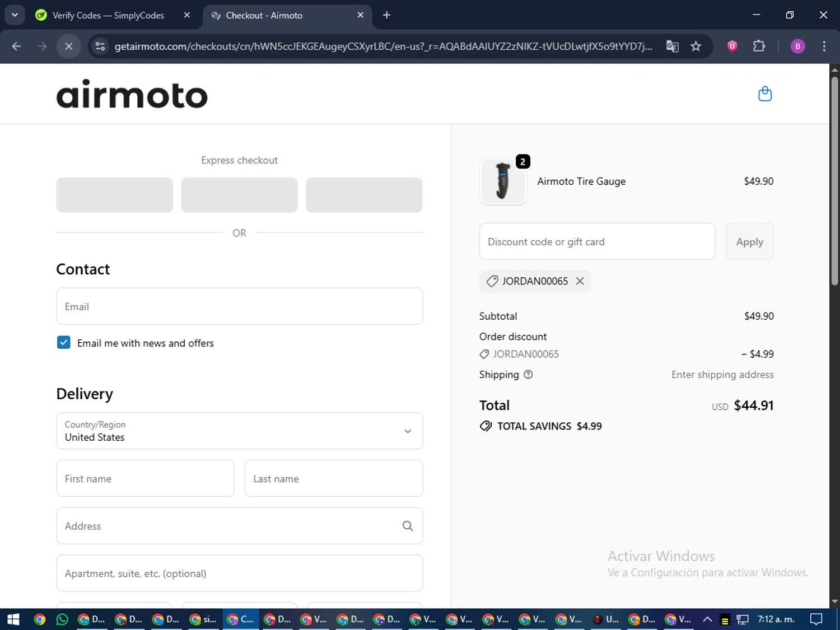The image size is (840, 630).
Task: Click the scrollbar up arrow
Action: pos(834,70)
